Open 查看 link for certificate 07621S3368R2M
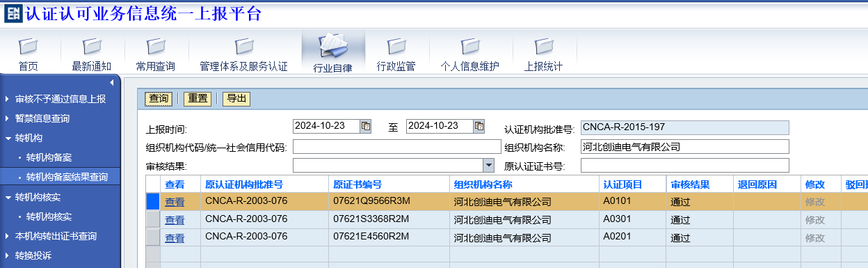 [175, 220]
